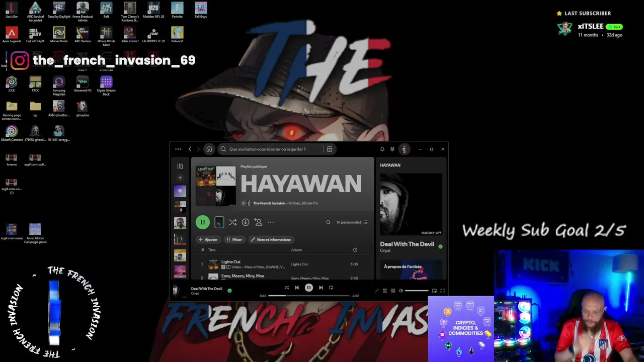Switch Spotify to full screen view
644x362 pixels.
442,291
